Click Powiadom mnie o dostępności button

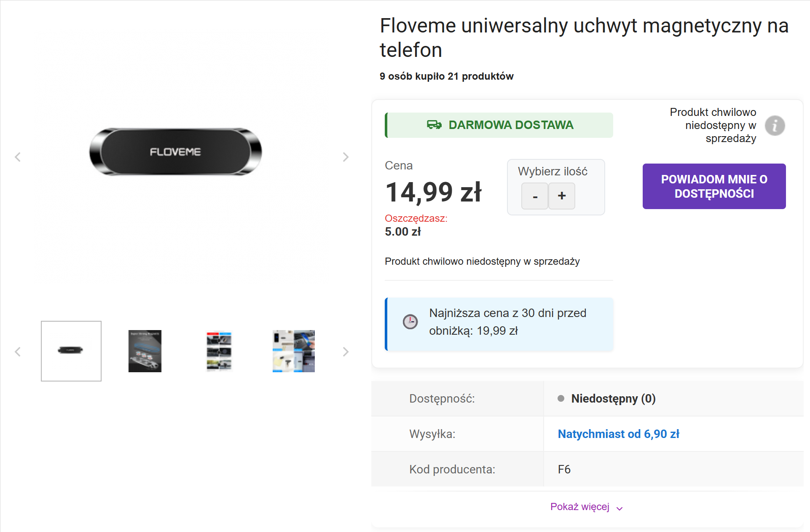(x=714, y=186)
